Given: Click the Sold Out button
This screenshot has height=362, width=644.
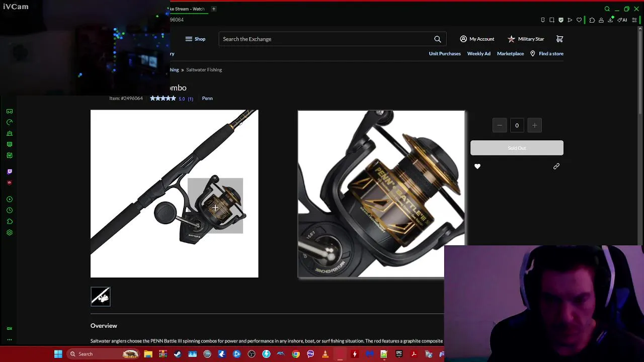Looking at the screenshot, I should click(517, 148).
